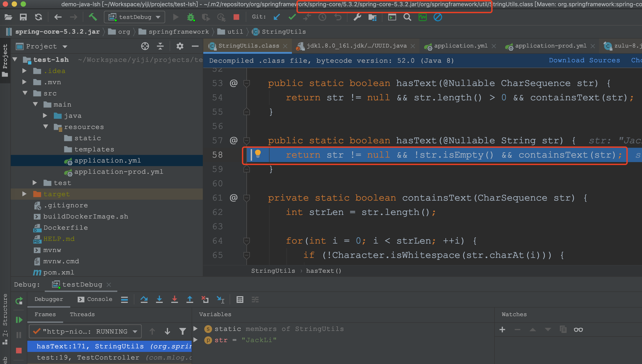The height and width of the screenshot is (364, 642).
Task: Open Project Structure icon
Action: coord(372,17)
